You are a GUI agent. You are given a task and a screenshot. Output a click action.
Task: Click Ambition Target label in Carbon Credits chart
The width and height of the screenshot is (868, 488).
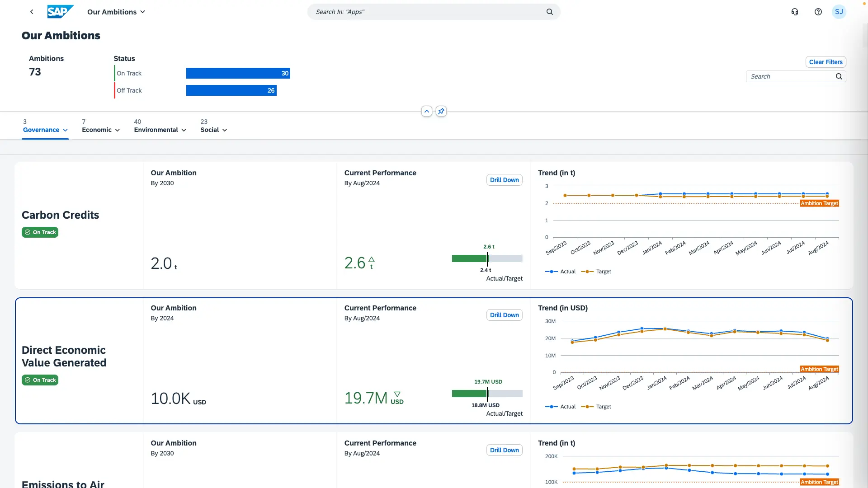[x=819, y=203]
